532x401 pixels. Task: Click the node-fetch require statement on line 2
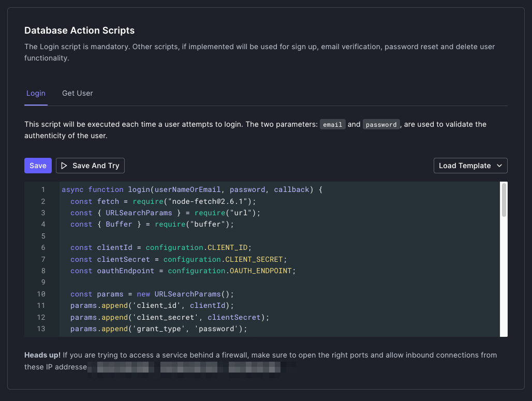click(163, 201)
